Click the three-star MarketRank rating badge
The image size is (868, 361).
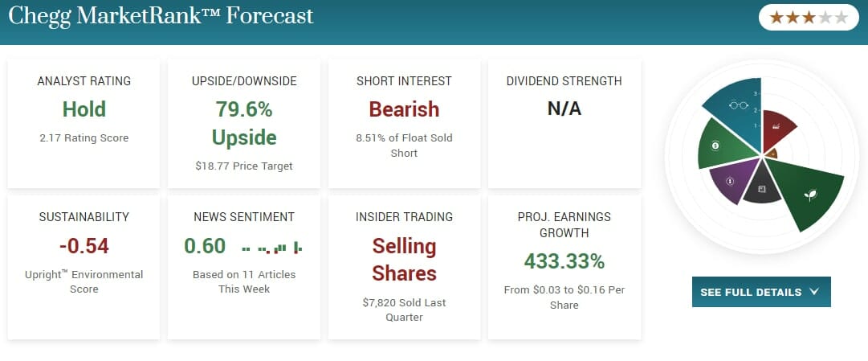809,18
